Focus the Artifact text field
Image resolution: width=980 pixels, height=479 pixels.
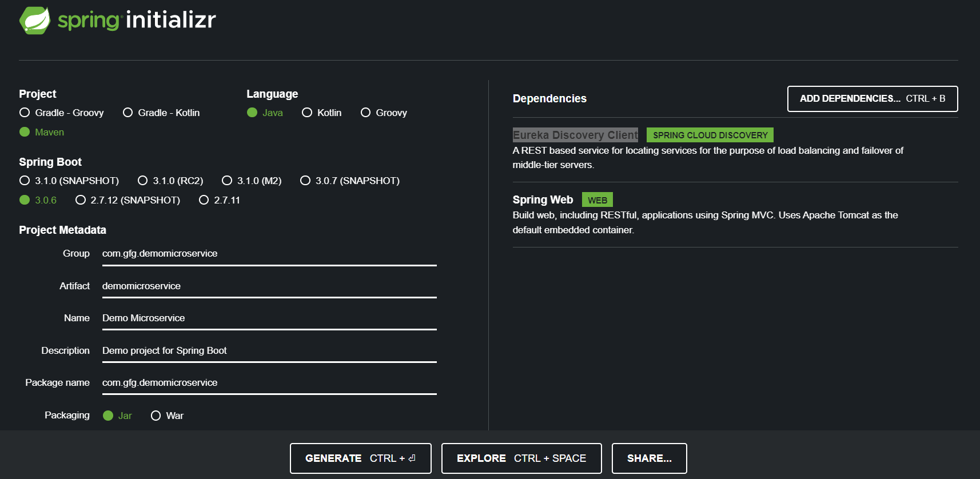(x=269, y=286)
